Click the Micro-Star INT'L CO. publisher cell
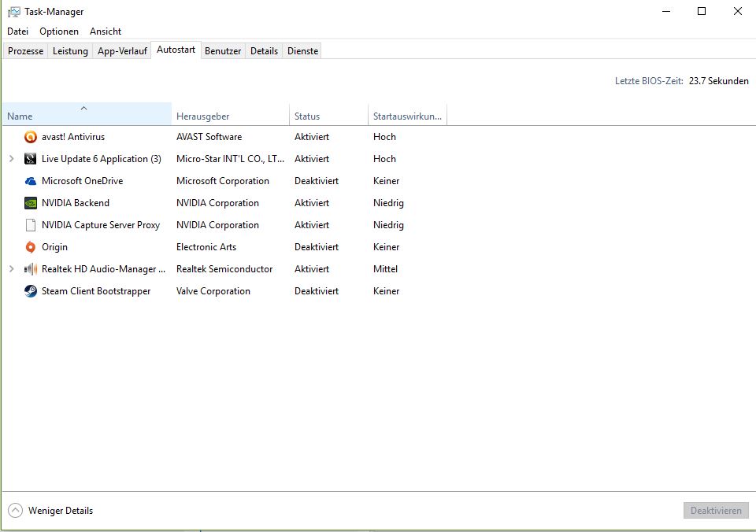 [x=230, y=159]
